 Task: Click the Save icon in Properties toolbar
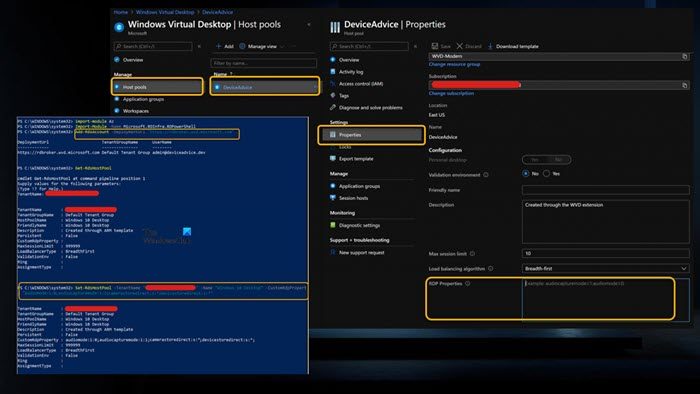click(435, 46)
